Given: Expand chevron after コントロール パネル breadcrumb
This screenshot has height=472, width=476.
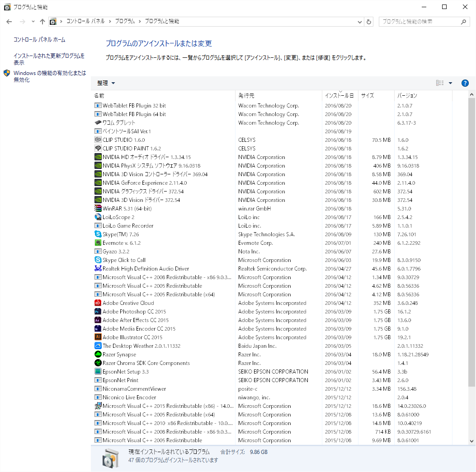Looking at the screenshot, I should coord(109,21).
